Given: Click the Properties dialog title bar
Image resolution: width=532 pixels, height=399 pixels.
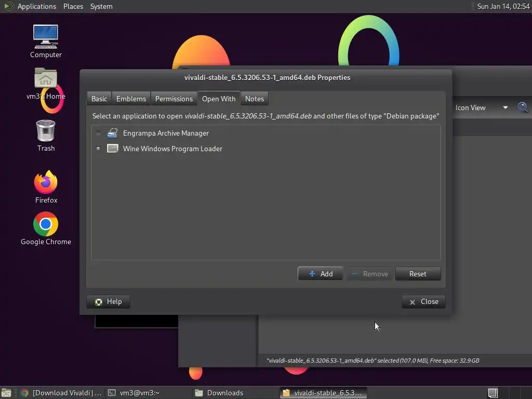Looking at the screenshot, I should pos(267,77).
